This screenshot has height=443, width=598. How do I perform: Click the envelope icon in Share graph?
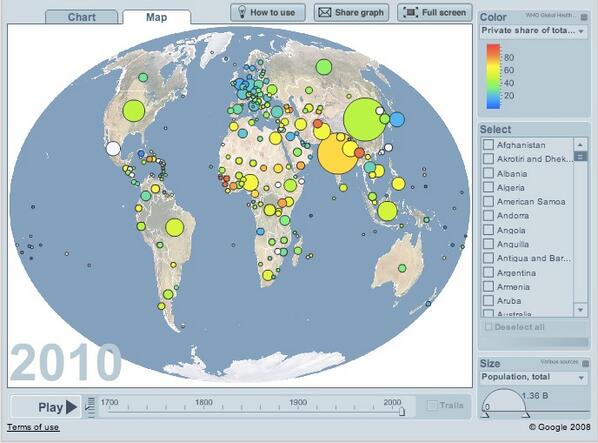point(325,13)
